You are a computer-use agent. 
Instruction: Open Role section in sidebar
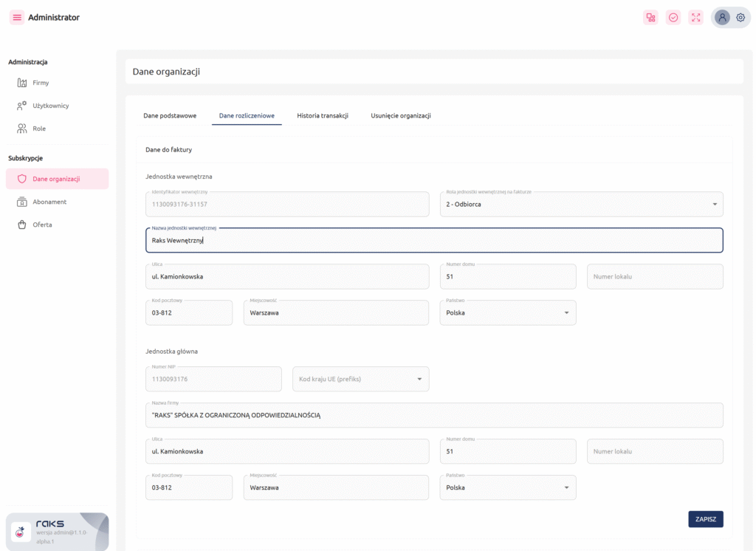tap(38, 129)
